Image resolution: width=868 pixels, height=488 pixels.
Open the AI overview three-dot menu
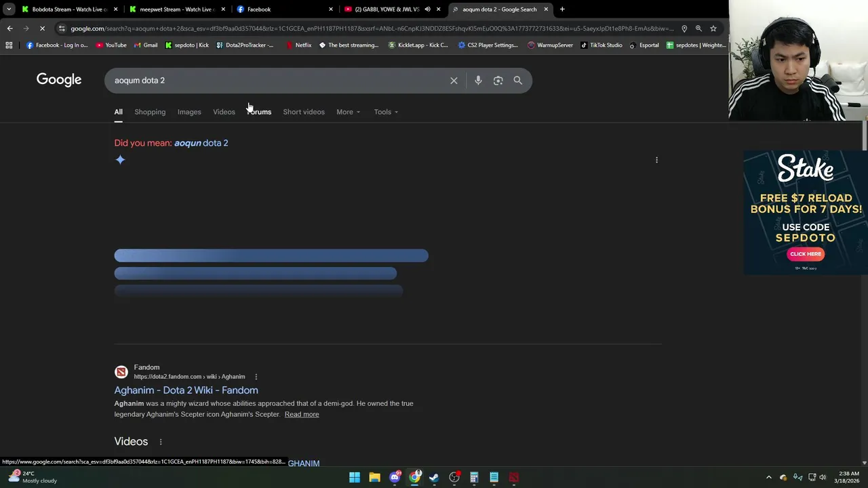coord(656,160)
